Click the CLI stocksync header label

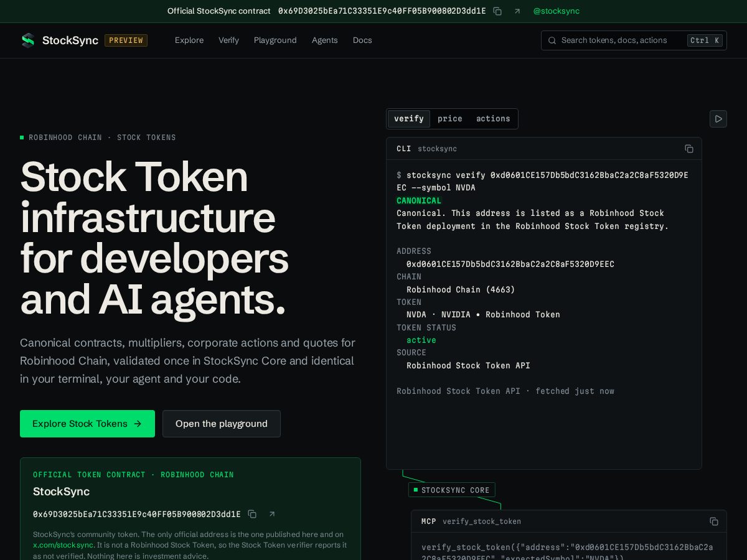click(426, 149)
